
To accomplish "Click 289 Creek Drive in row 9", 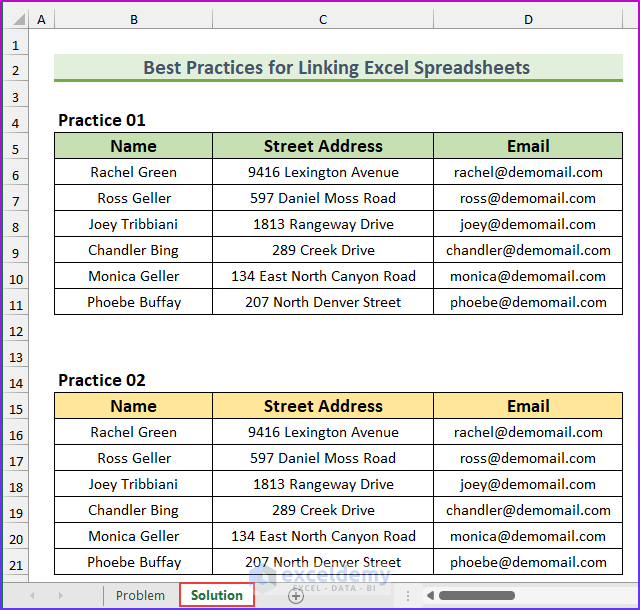I will pyautogui.click(x=323, y=250).
